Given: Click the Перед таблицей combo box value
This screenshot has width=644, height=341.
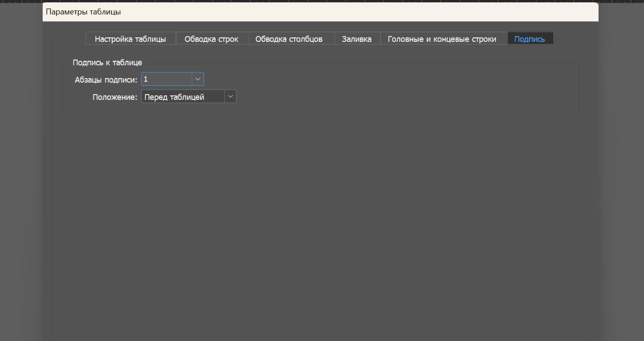Looking at the screenshot, I should [183, 97].
